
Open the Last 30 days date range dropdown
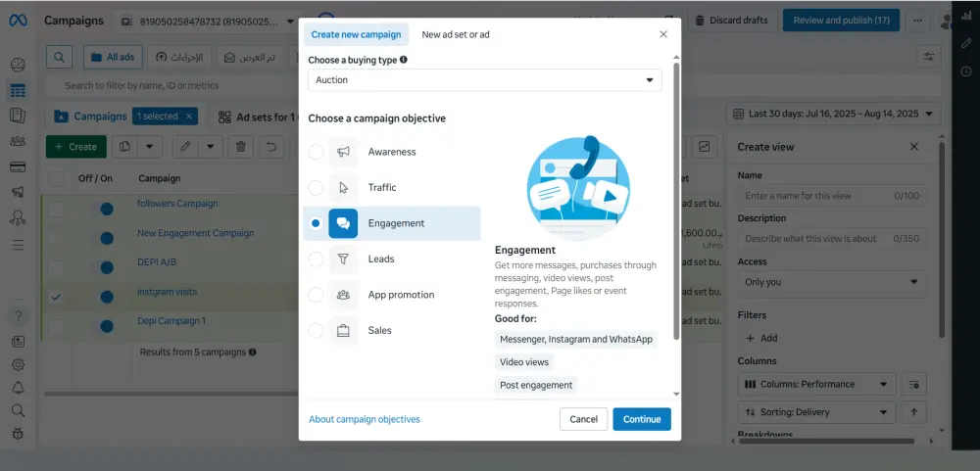[x=834, y=114]
